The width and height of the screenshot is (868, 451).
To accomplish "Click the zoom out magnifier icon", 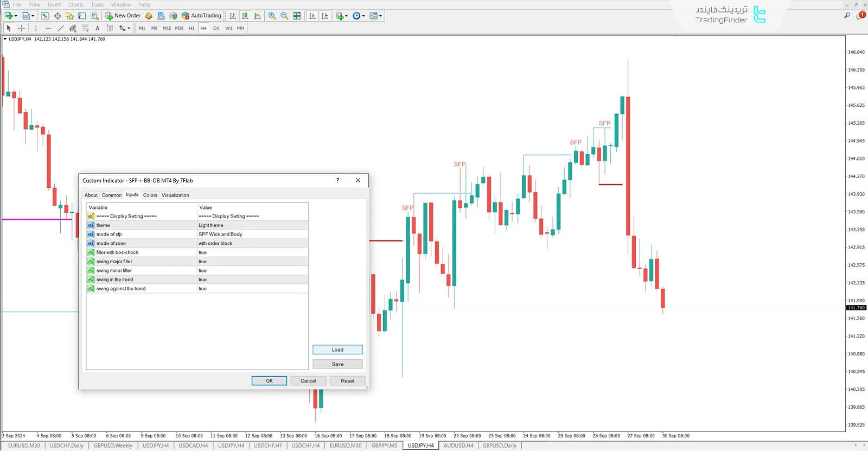I will tap(284, 16).
